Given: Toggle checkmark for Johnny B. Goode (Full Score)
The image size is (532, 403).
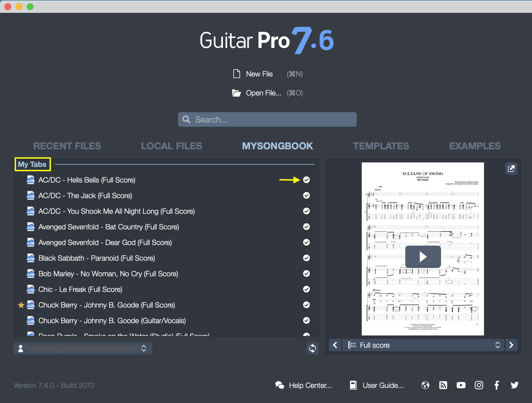Looking at the screenshot, I should pyautogui.click(x=306, y=305).
